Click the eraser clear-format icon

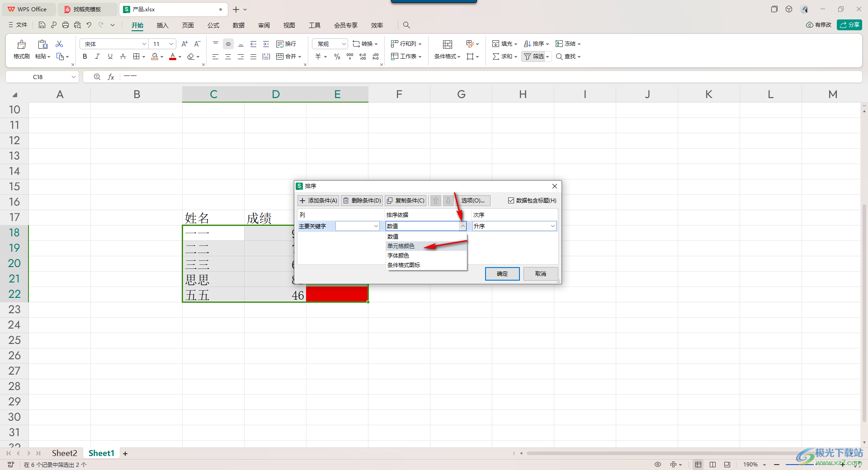[191, 56]
